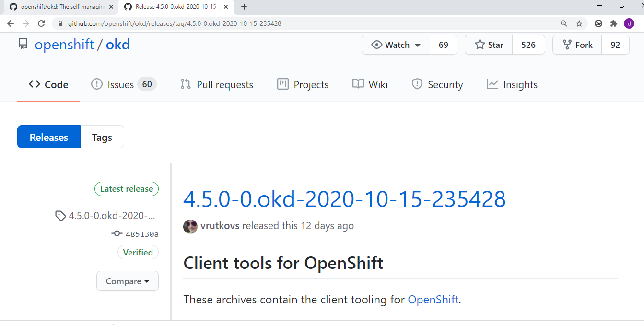644x325 pixels.
Task: Open the 'okd' repository link
Action: [118, 45]
